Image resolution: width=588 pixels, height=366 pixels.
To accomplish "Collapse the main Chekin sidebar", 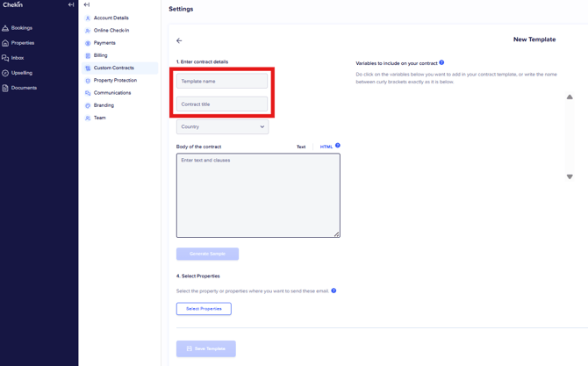I will pos(71,5).
